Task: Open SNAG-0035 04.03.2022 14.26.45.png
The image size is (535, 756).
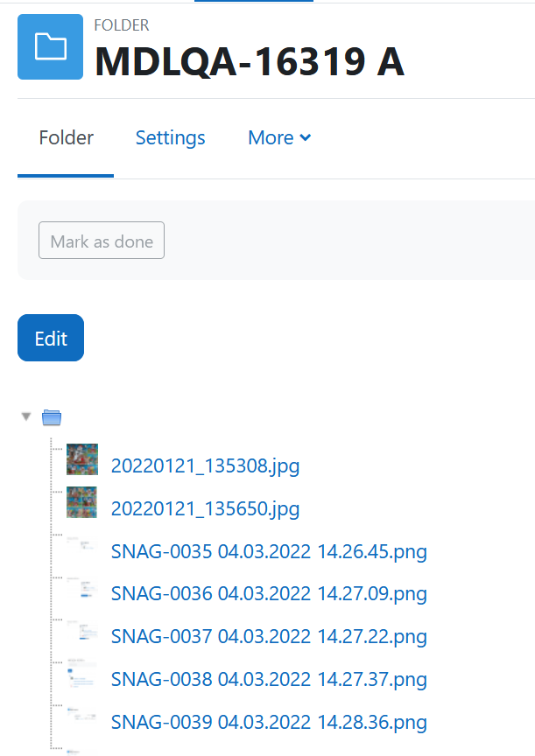Action: tap(269, 551)
